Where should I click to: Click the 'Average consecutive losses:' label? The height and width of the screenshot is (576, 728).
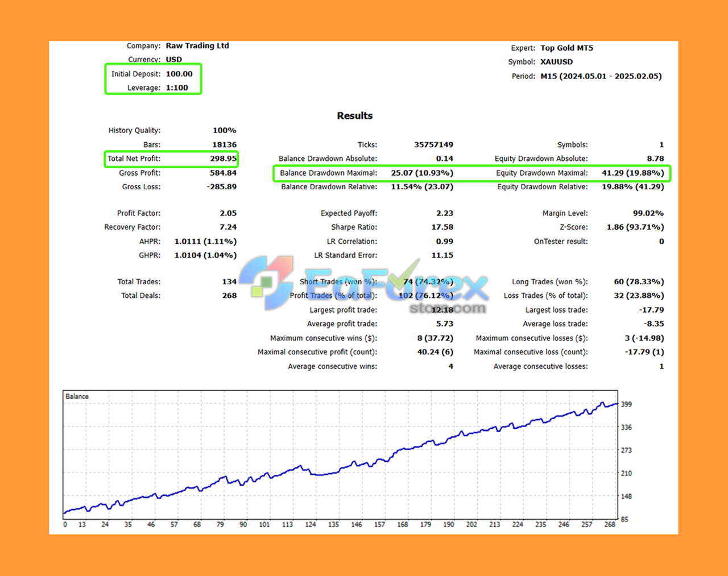point(540,367)
